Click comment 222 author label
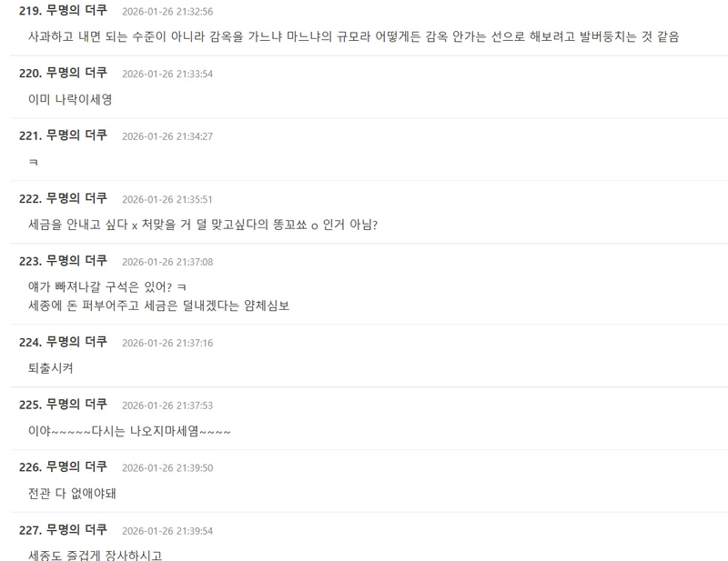Viewport: 728px width, 561px height. pyautogui.click(x=76, y=198)
